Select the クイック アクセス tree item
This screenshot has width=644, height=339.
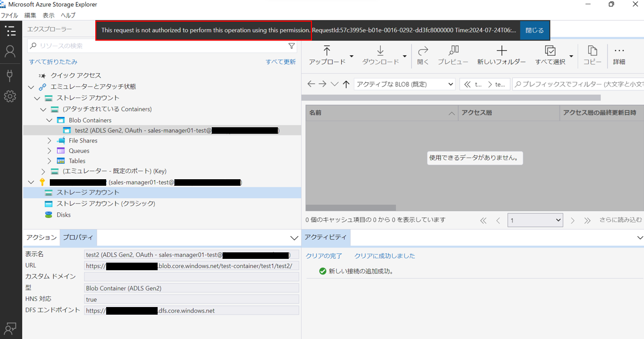point(76,75)
